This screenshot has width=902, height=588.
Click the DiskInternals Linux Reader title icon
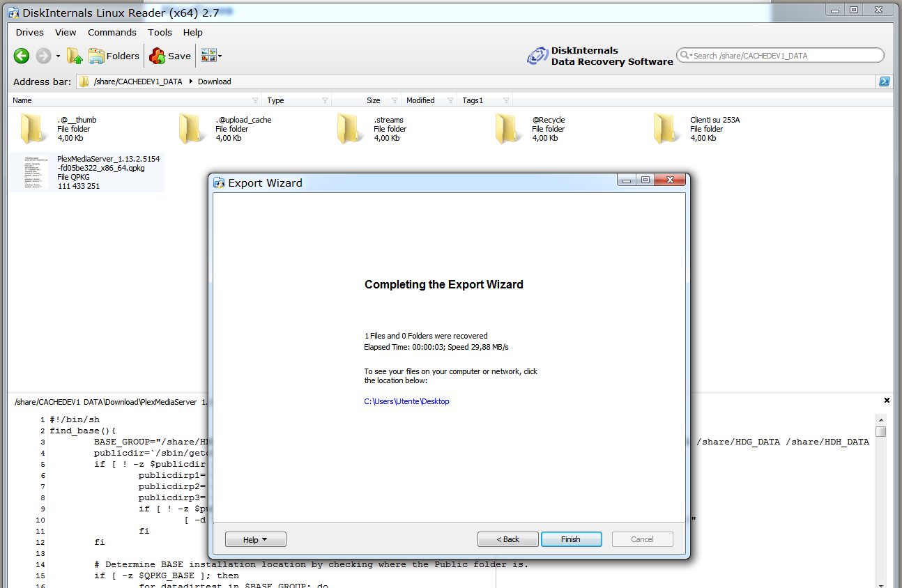tap(13, 12)
